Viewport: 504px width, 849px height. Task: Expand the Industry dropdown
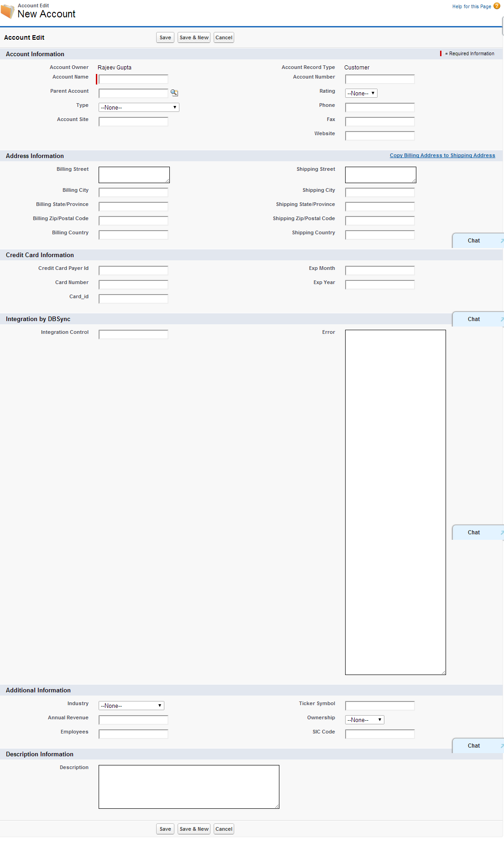(131, 706)
